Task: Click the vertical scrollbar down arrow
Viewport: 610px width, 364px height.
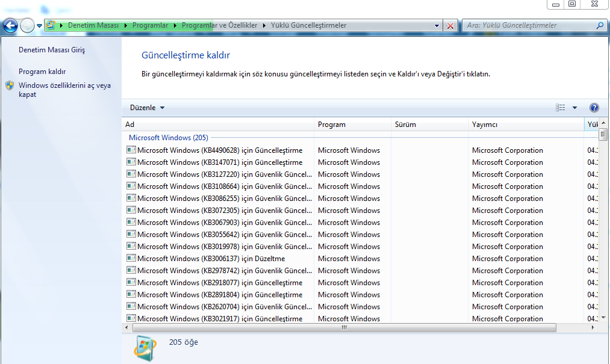Action: tap(603, 318)
